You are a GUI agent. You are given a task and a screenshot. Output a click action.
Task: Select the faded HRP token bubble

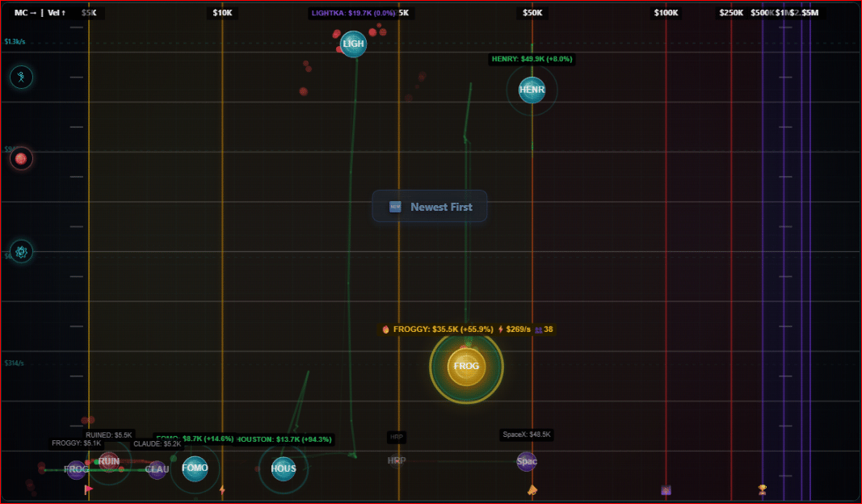(x=397, y=460)
